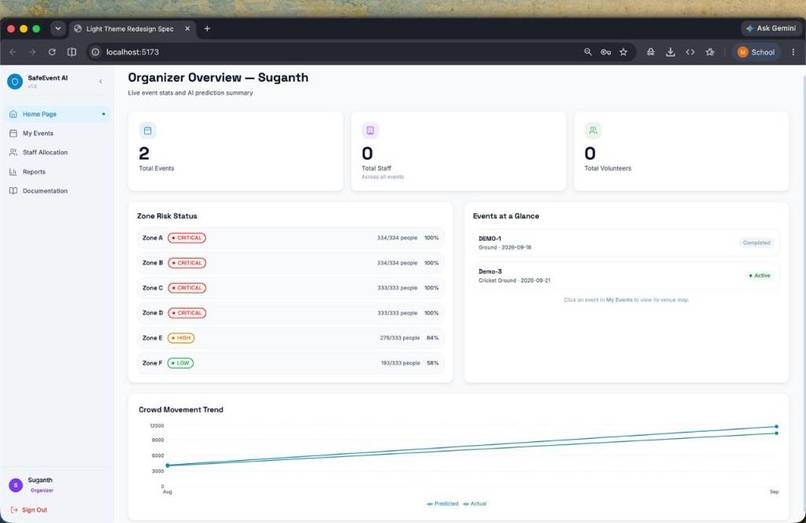Select Zone E 84% occupancy value

pos(432,338)
